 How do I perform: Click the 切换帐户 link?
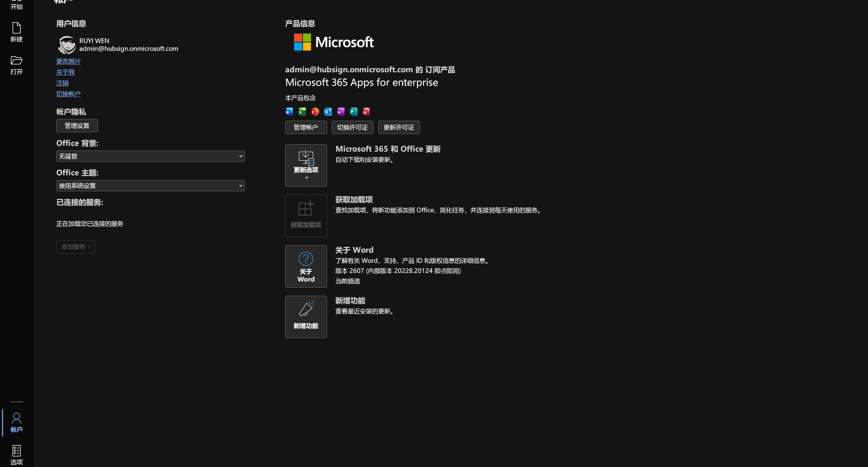click(x=69, y=94)
